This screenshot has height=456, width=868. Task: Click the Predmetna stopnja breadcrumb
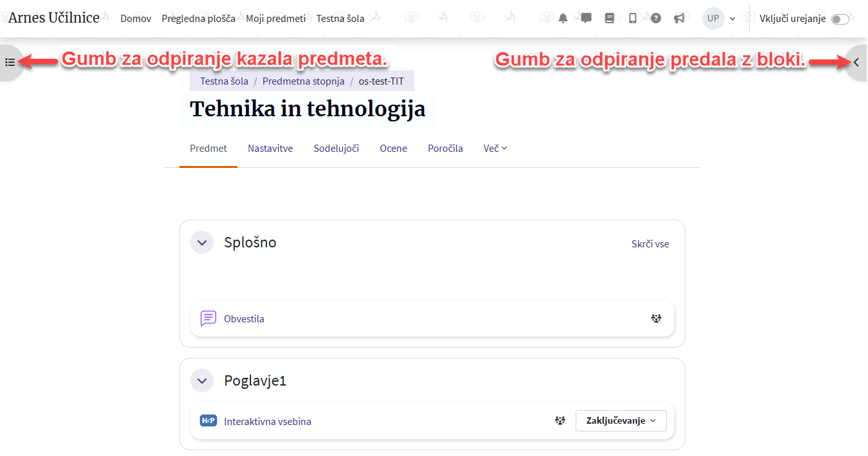pos(303,81)
